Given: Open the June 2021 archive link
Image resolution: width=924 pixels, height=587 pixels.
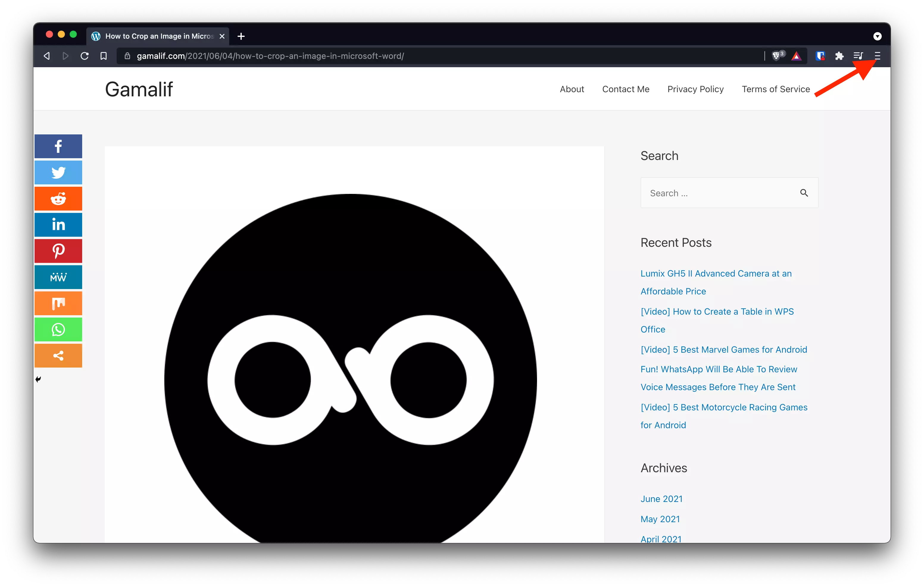Looking at the screenshot, I should [661, 498].
